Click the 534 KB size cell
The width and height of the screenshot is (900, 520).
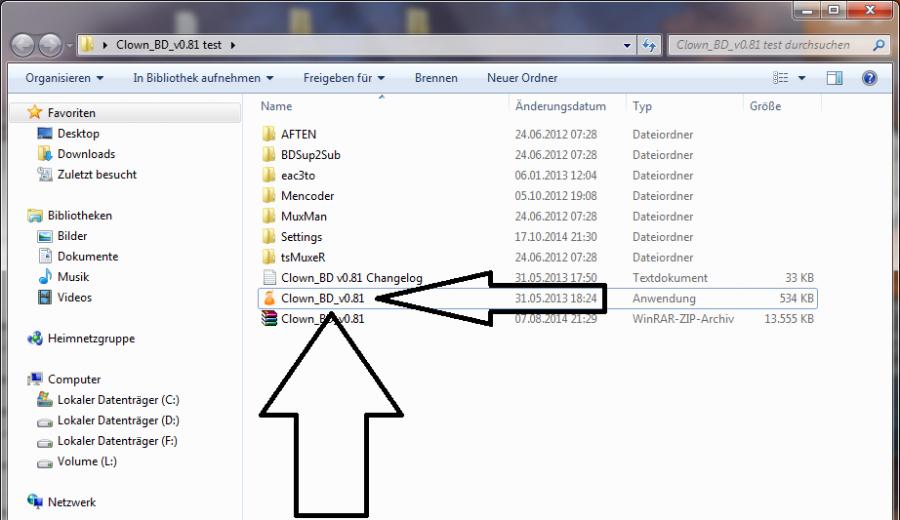coord(796,298)
